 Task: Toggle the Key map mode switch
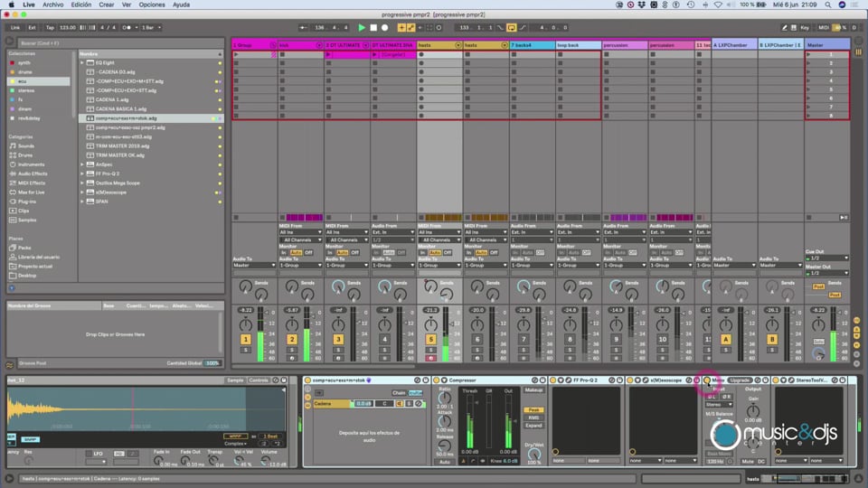click(805, 27)
